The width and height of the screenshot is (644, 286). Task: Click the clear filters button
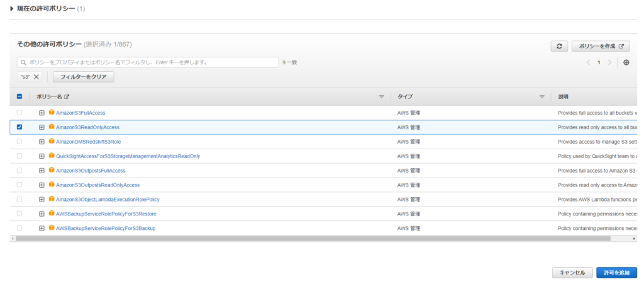84,77
